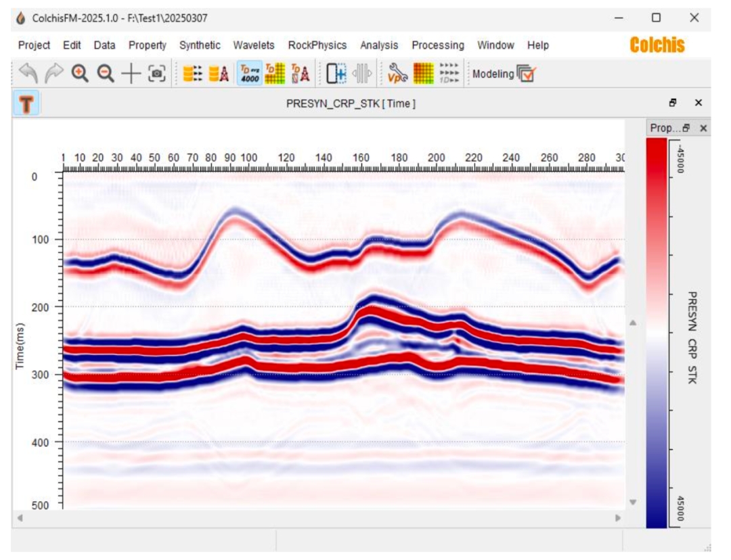This screenshot has height=560, width=731.
Task: Expand the Wavelets dropdown menu
Action: [254, 45]
